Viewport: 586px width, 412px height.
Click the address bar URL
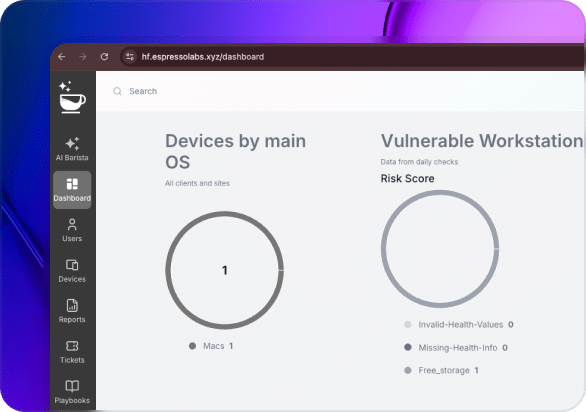point(203,57)
